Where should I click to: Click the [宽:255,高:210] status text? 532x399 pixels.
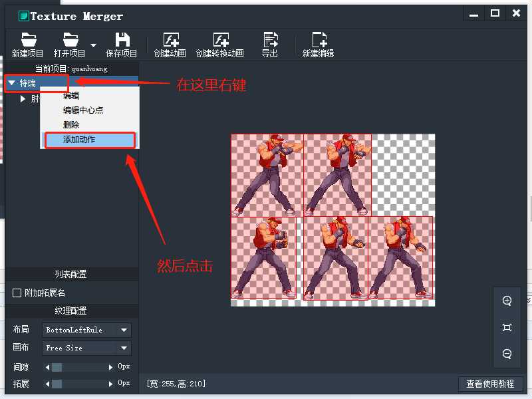coord(176,384)
